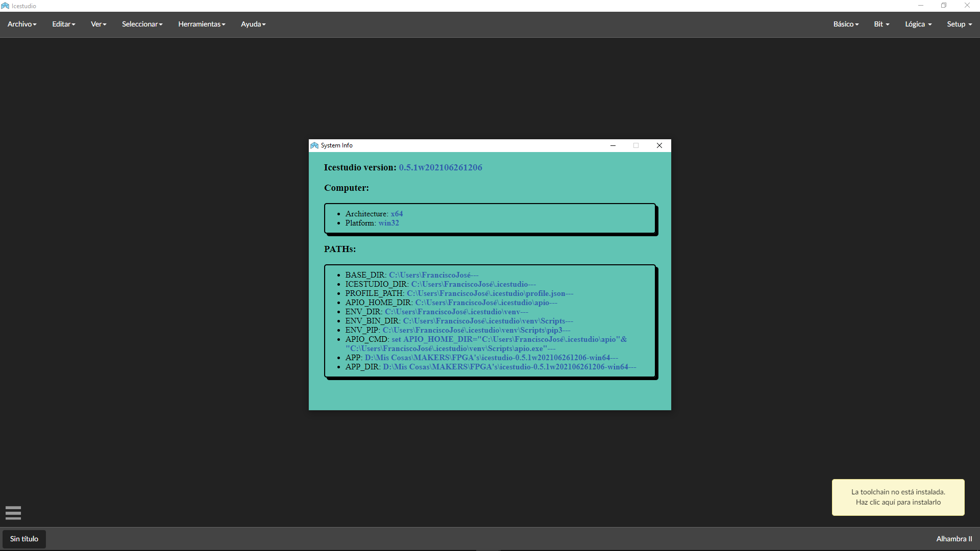Close the System Info dialog
This screenshot has width=980, height=551.
659,145
